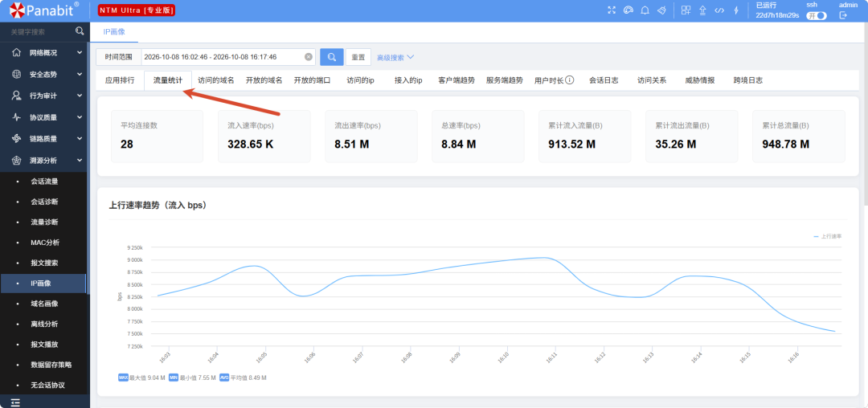Click the IP画像 page tab
The width and height of the screenshot is (868, 408).
[x=114, y=32]
